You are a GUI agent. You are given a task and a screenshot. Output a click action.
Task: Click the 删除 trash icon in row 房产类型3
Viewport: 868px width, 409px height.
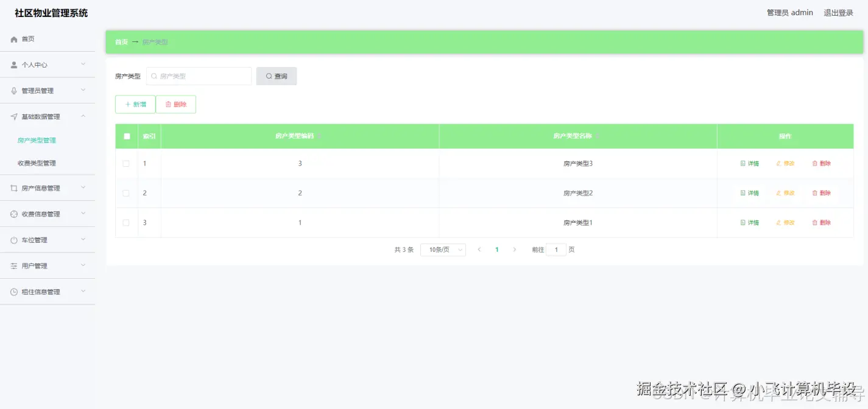814,163
